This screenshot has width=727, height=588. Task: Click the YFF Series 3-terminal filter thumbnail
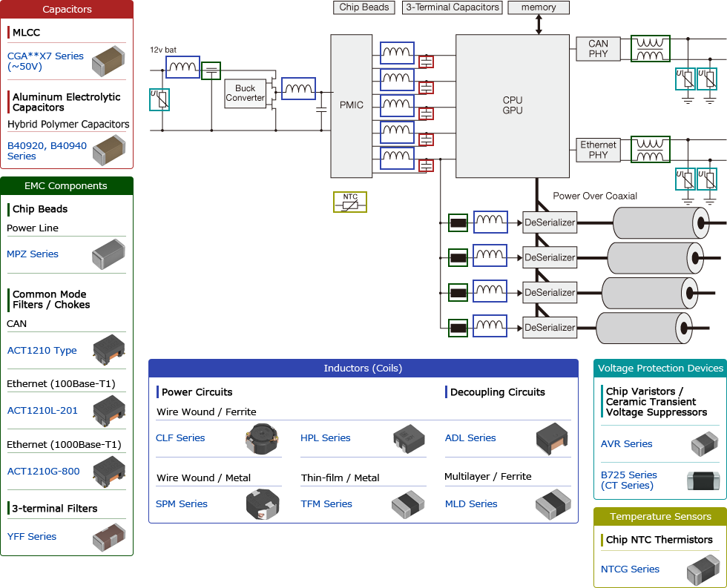click(108, 535)
